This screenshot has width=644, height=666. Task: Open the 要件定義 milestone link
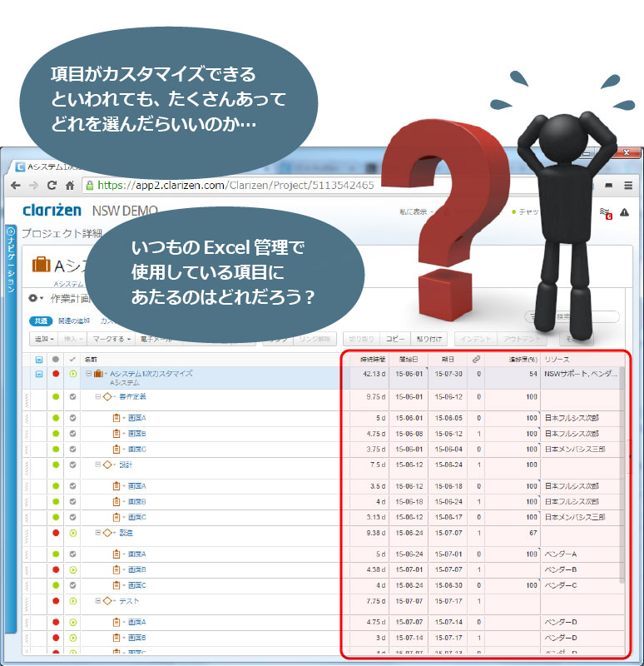click(132, 397)
